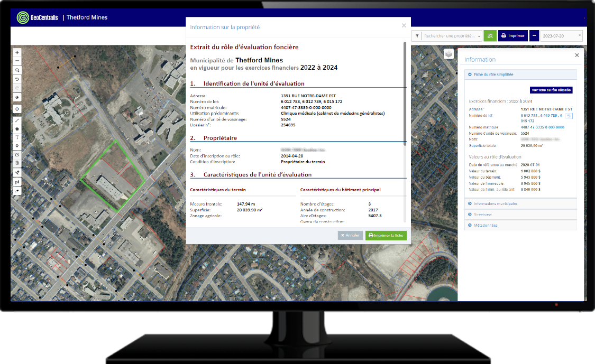Click Voir fiche du rôle détaillée
Image resolution: width=595 pixels, height=364 pixels.
(551, 90)
